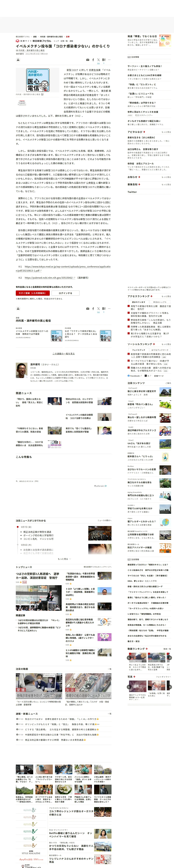Open サーファー・五十嵐カノアも参加 sidebar article

coord(145,66)
